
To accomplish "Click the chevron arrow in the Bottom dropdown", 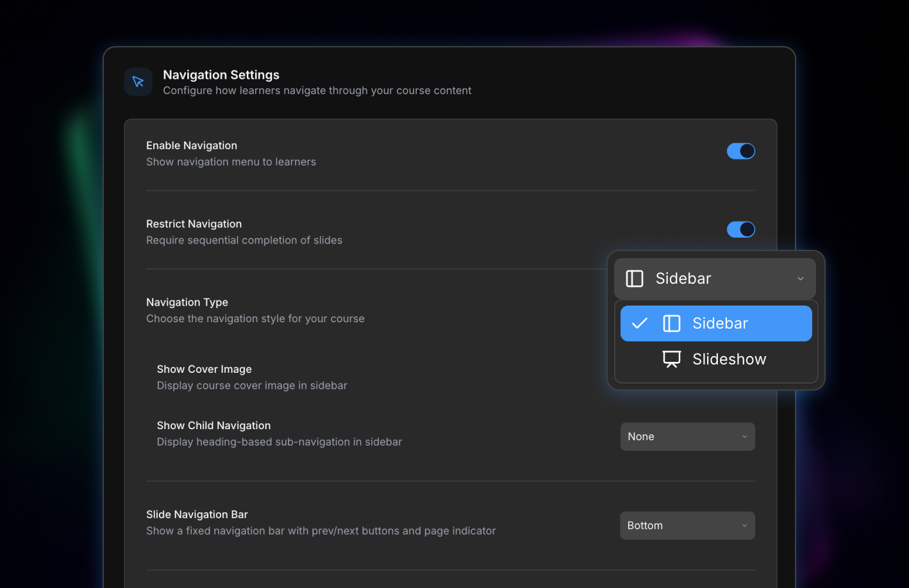I will (x=744, y=526).
